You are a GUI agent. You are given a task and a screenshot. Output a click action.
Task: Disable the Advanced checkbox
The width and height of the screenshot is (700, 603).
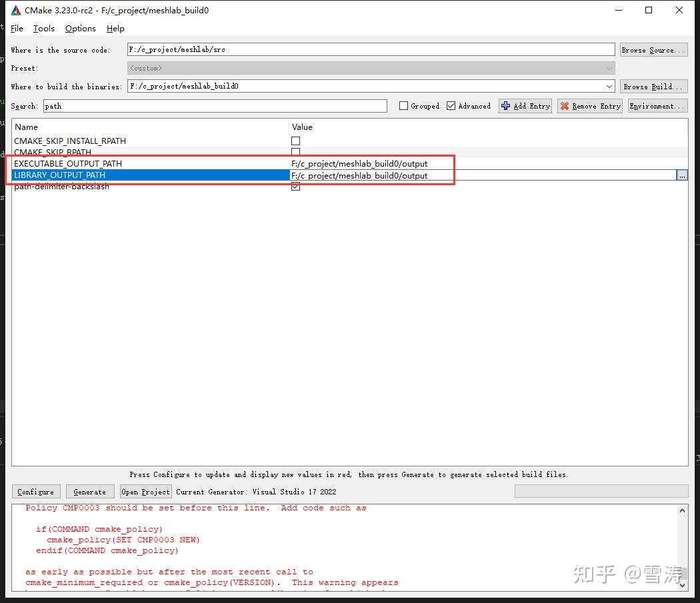point(451,105)
